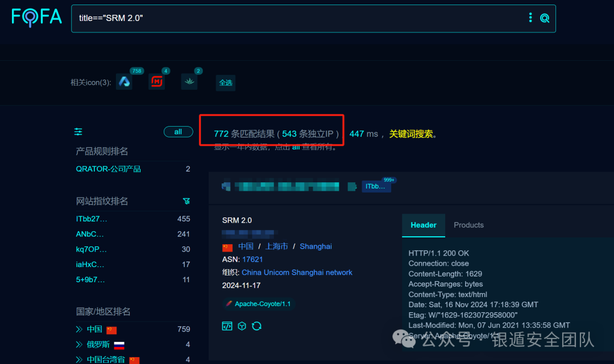Open ASN 17621 link
This screenshot has width=614, height=364.
(x=252, y=260)
